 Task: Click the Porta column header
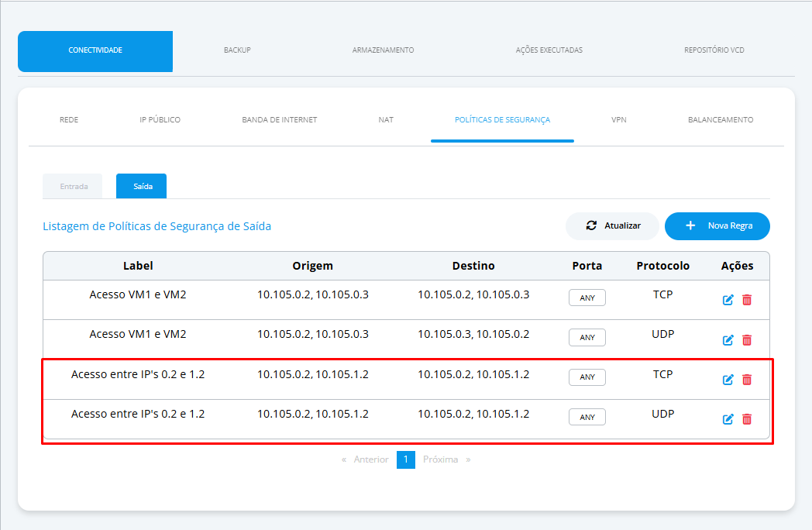[587, 266]
